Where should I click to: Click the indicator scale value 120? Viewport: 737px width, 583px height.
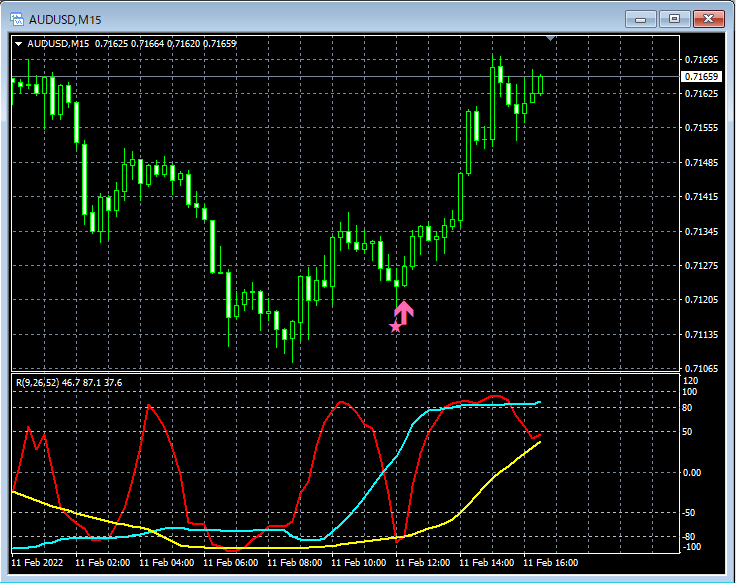(x=690, y=381)
